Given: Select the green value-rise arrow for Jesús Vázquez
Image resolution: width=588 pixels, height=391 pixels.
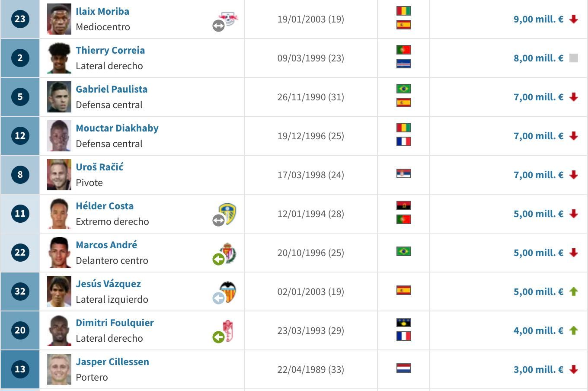Looking at the screenshot, I should pos(574,292).
